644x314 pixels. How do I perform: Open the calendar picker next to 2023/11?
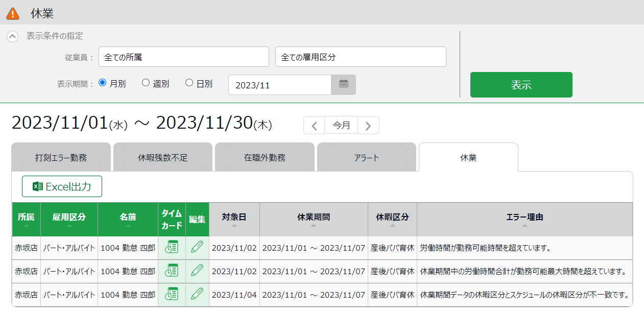[343, 85]
